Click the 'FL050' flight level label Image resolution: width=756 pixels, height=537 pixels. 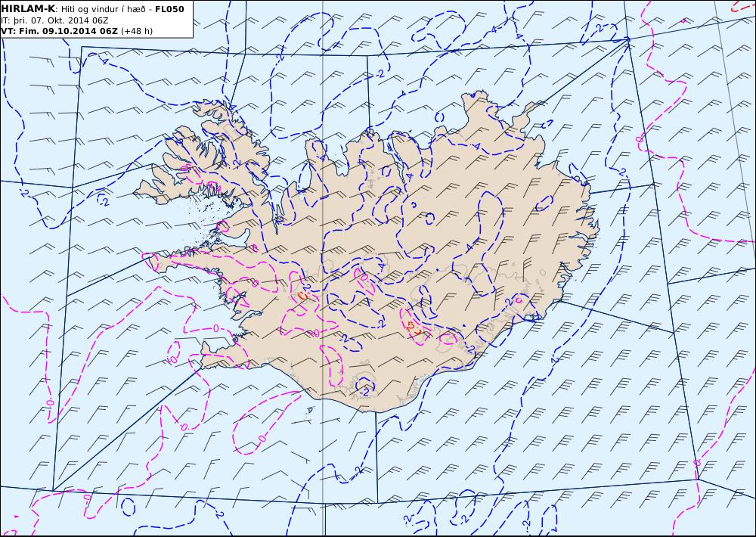[x=169, y=9]
